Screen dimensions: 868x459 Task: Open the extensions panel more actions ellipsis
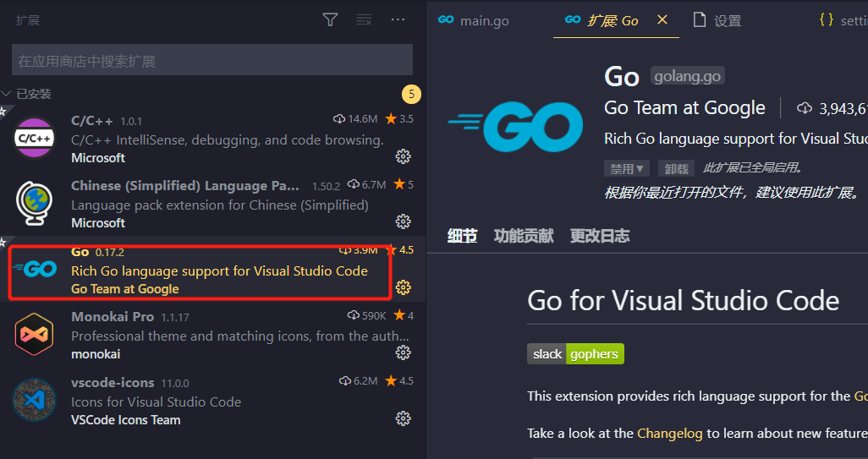pyautogui.click(x=398, y=20)
